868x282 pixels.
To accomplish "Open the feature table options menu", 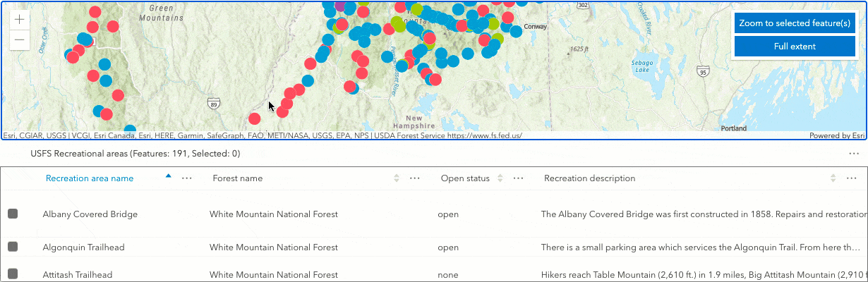I will click(x=854, y=154).
